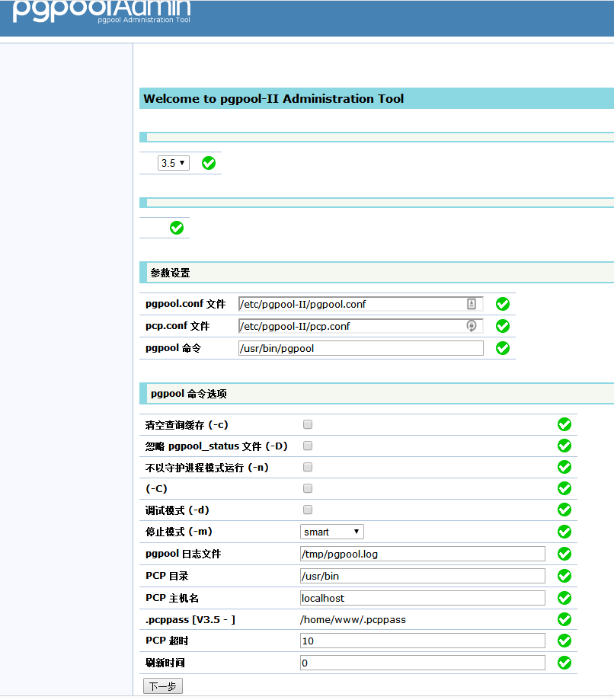Click the pgpoolAdmin logo in header

[102, 11]
